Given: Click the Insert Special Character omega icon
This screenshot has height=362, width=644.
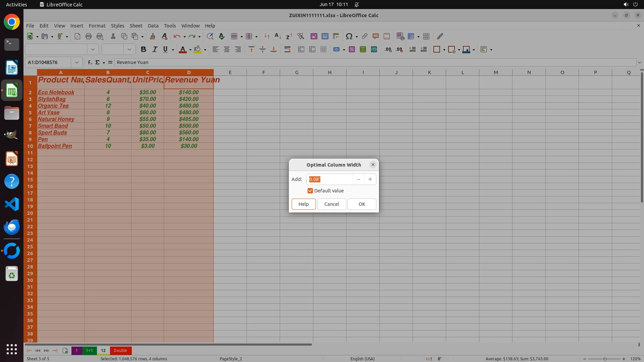Looking at the screenshot, I should click(x=349, y=36).
